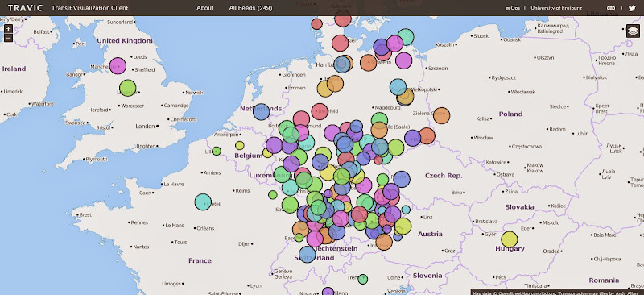This screenshot has height=295, width=644.
Task: Click the Creative Commons license icon
Action: point(612,8)
